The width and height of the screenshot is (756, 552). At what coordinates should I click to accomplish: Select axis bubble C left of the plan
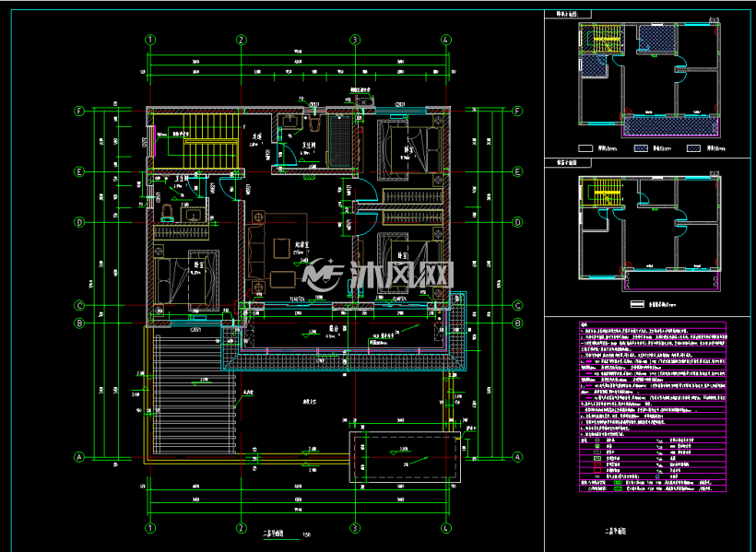[79, 305]
